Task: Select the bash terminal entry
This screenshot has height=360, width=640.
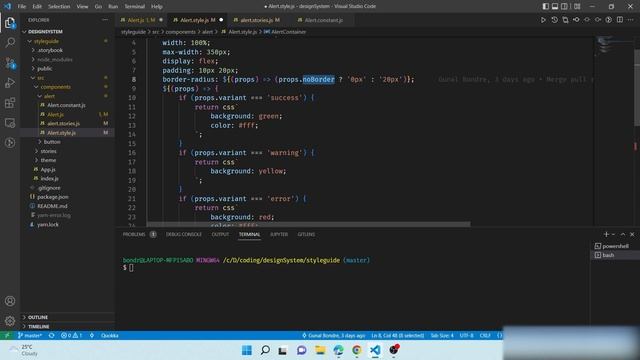Action: click(615, 255)
